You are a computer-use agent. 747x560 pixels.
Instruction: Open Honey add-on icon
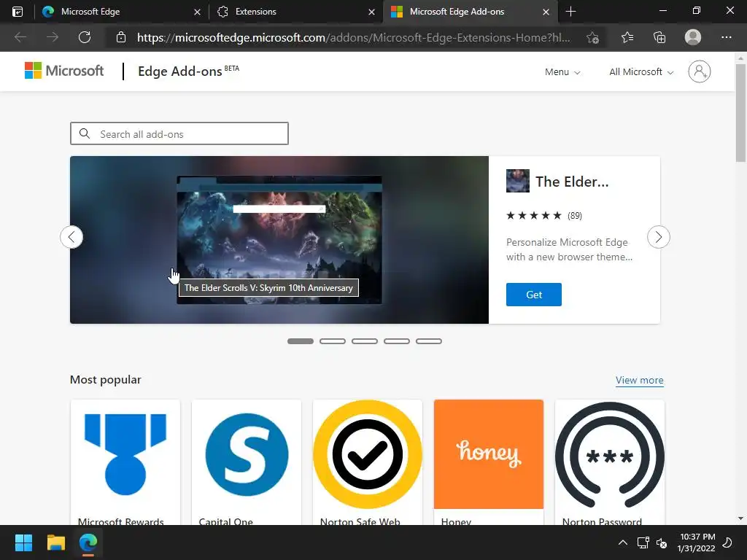click(x=488, y=454)
